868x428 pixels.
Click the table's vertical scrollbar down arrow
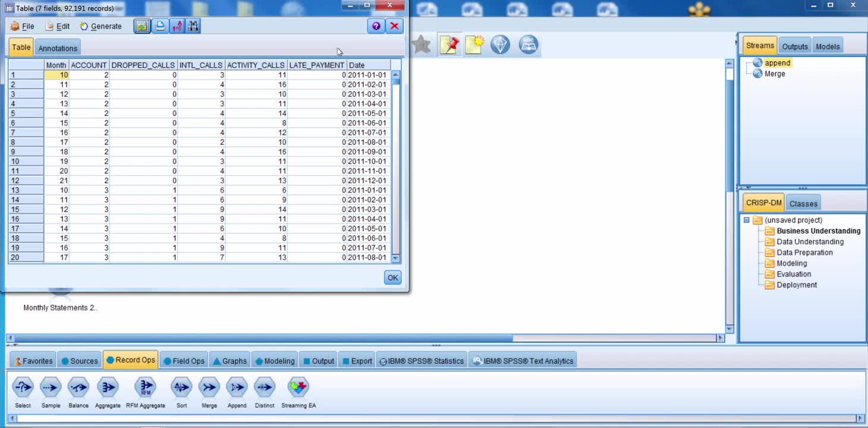(x=396, y=258)
